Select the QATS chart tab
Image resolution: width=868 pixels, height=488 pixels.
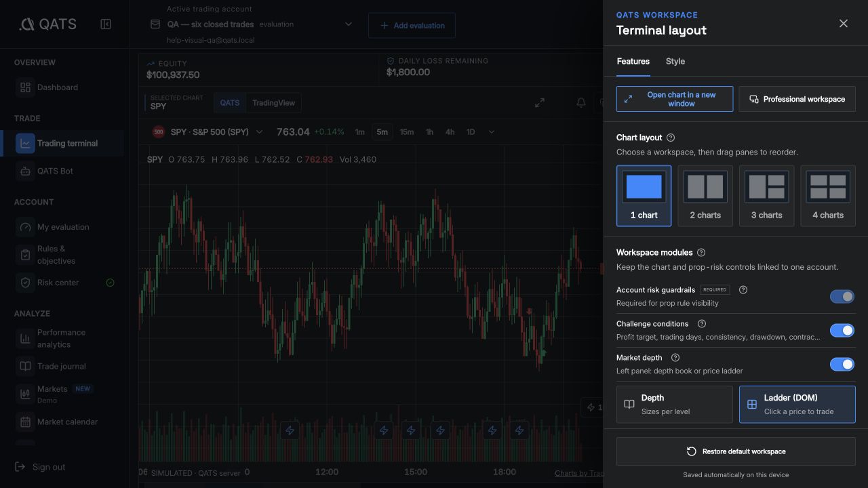(230, 103)
